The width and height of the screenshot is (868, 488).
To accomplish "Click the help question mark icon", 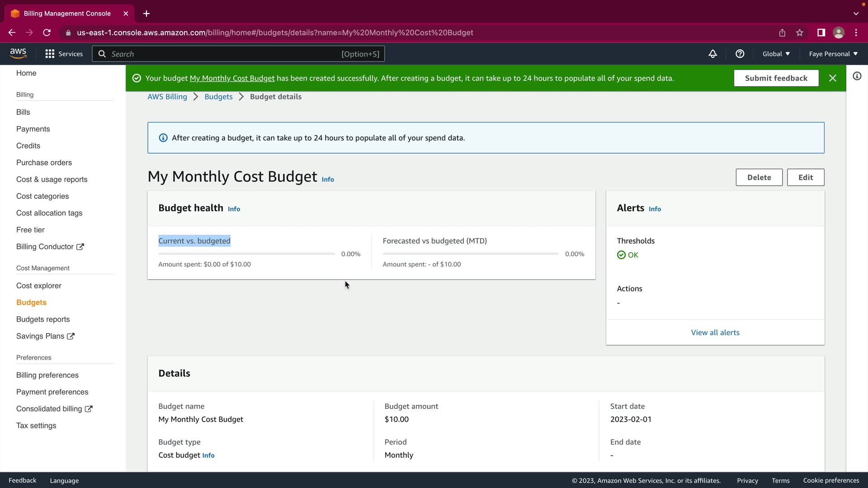I will [740, 54].
